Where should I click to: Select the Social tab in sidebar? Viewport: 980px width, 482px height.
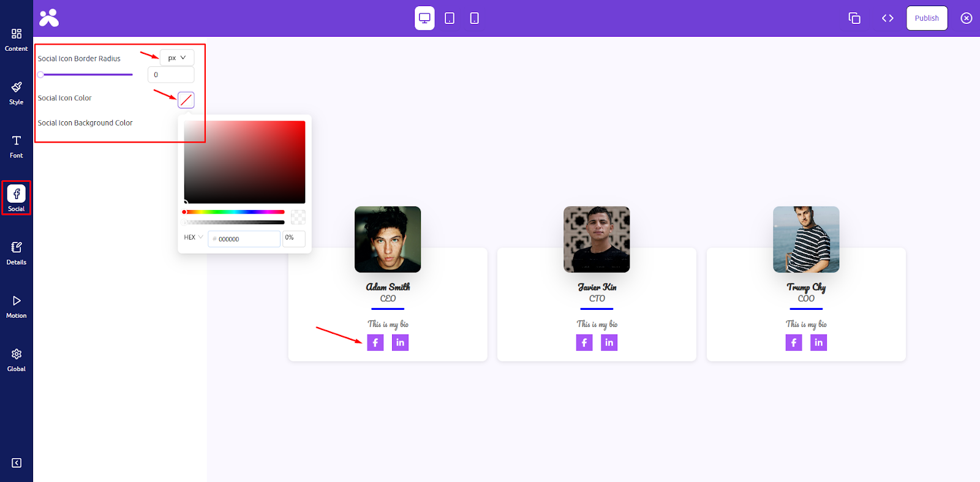pyautogui.click(x=17, y=198)
